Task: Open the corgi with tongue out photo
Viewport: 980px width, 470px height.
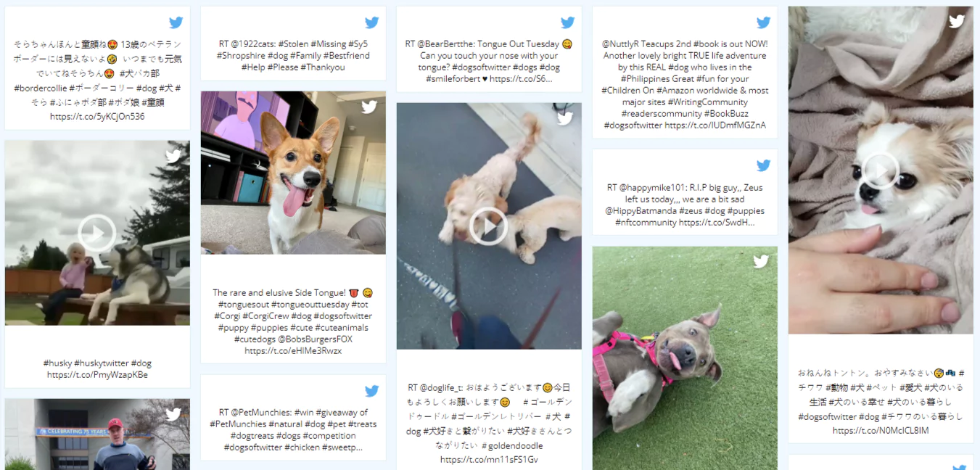Action: (293, 173)
